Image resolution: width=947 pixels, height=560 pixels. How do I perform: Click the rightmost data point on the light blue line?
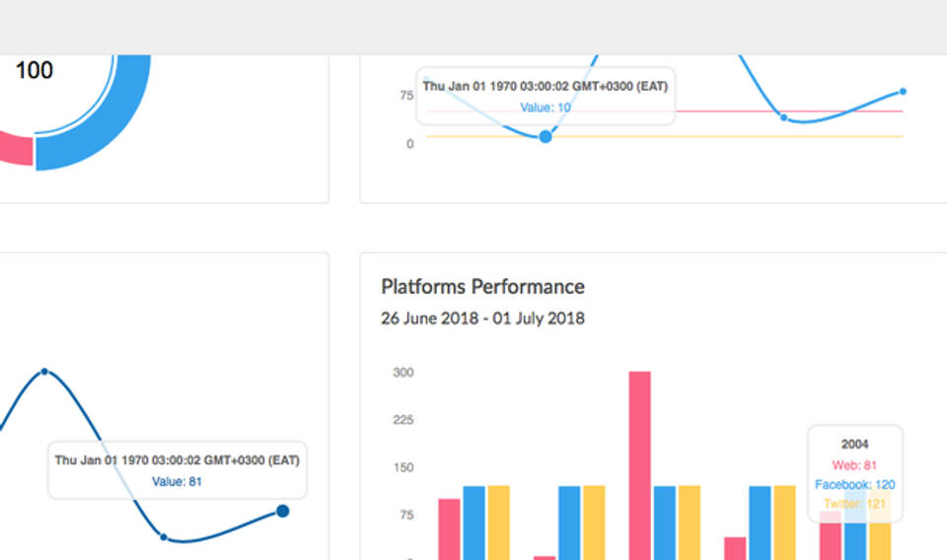tap(902, 92)
